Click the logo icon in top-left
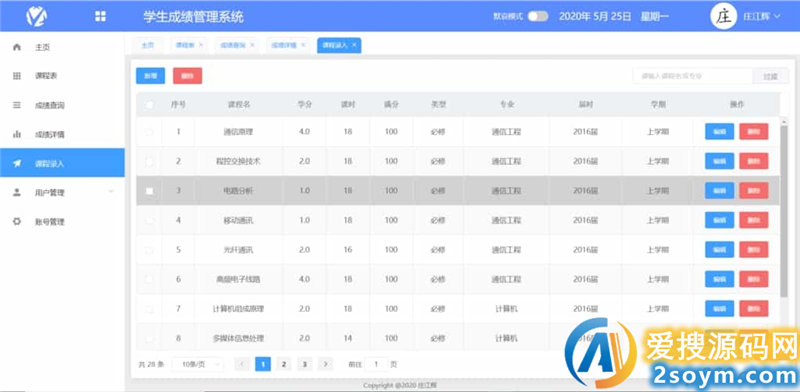This screenshot has width=800, height=392. (37, 16)
